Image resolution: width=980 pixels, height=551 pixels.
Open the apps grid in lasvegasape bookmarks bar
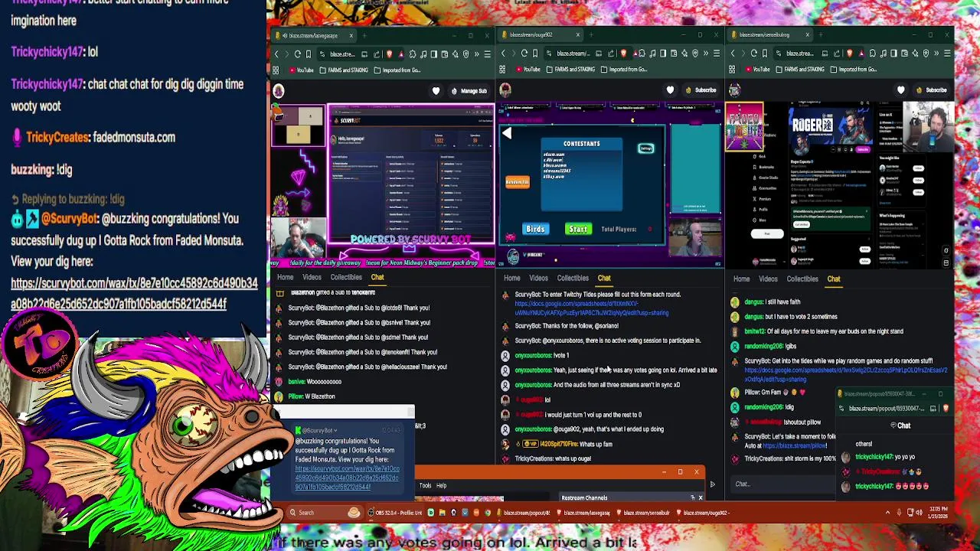(276, 70)
